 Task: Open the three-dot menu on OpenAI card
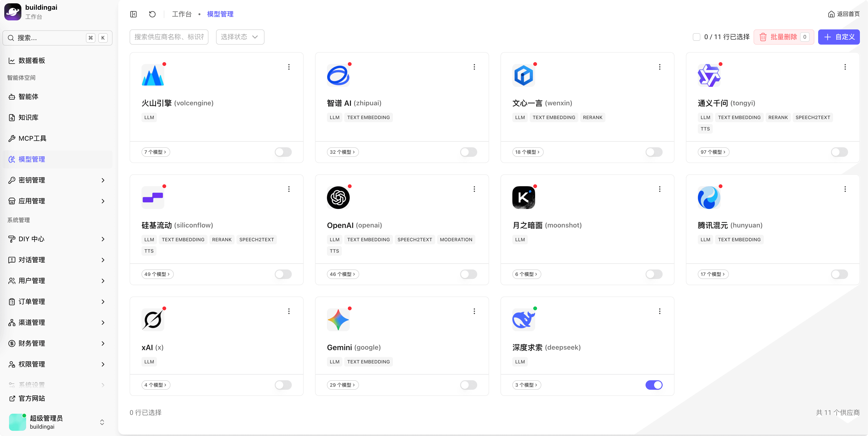pos(474,189)
